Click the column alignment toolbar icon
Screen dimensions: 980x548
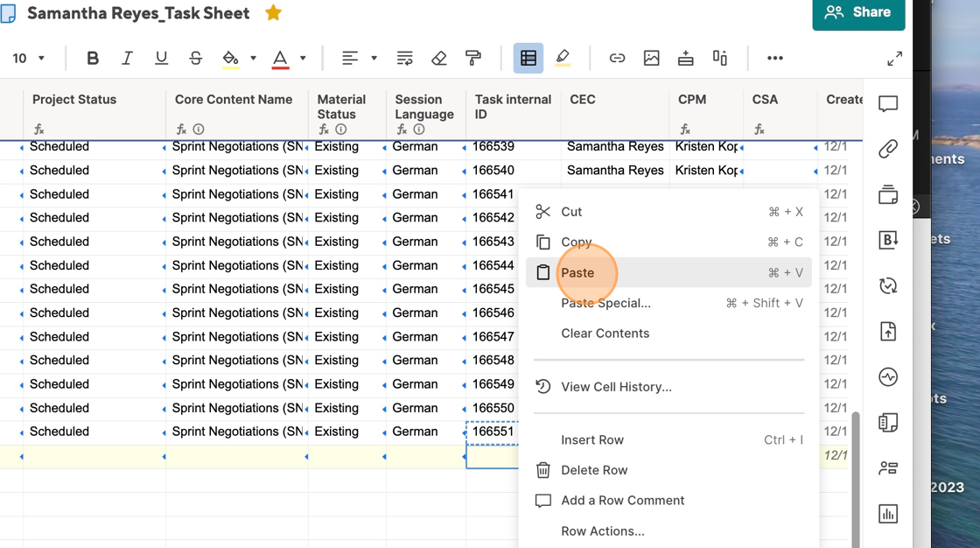click(720, 58)
